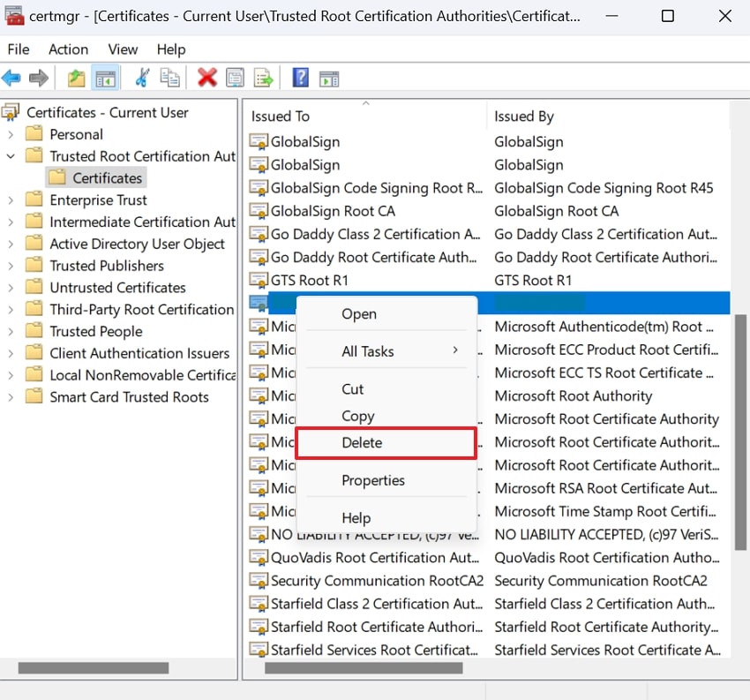750x700 pixels.
Task: Click horizontal scrollbar thumb of certificate list
Action: (364, 668)
